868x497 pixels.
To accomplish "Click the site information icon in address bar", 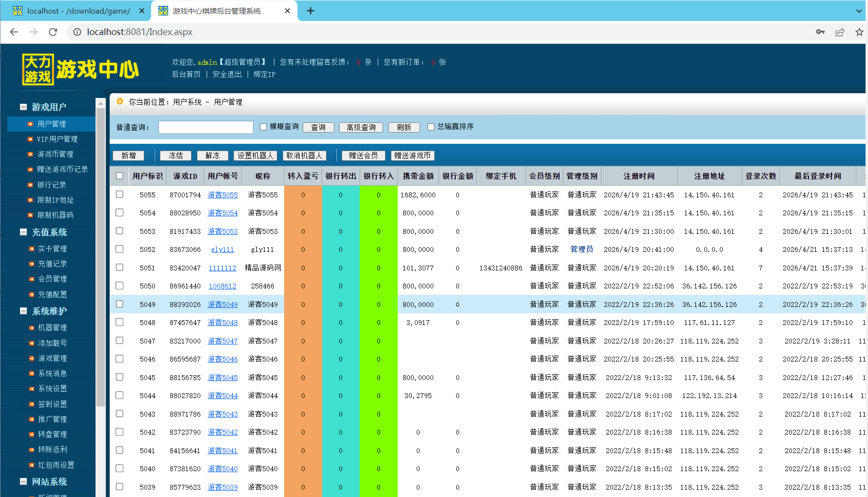I will tap(77, 32).
